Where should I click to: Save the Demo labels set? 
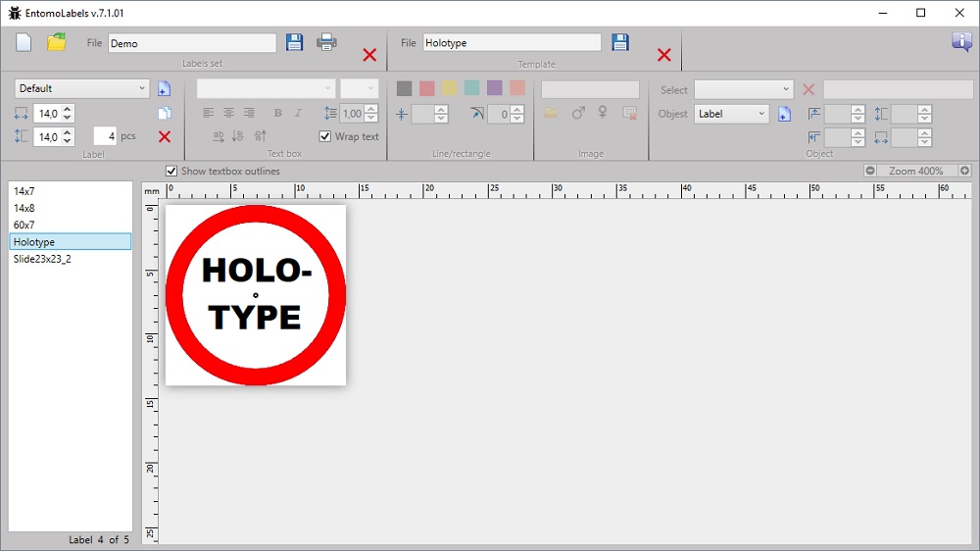point(294,42)
